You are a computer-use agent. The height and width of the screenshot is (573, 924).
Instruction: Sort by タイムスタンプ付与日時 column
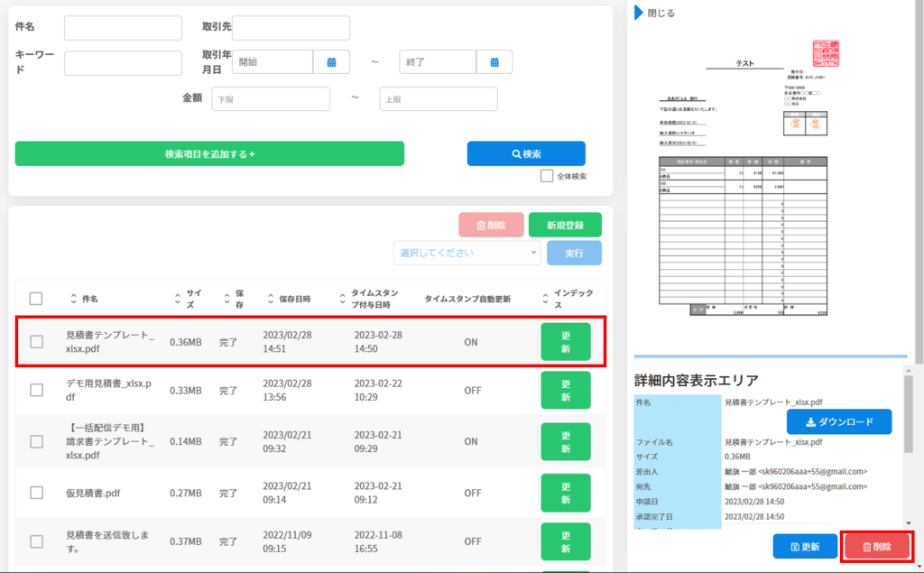click(342, 299)
